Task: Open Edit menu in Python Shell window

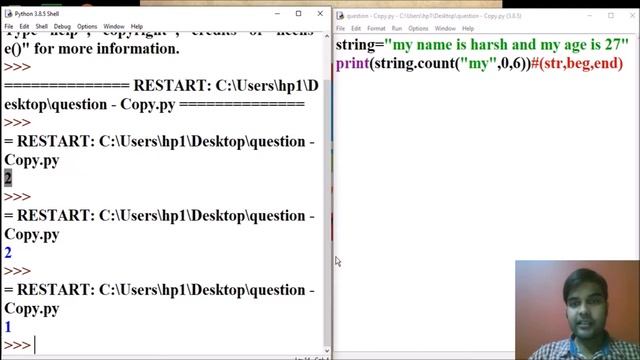Action: coord(24,27)
